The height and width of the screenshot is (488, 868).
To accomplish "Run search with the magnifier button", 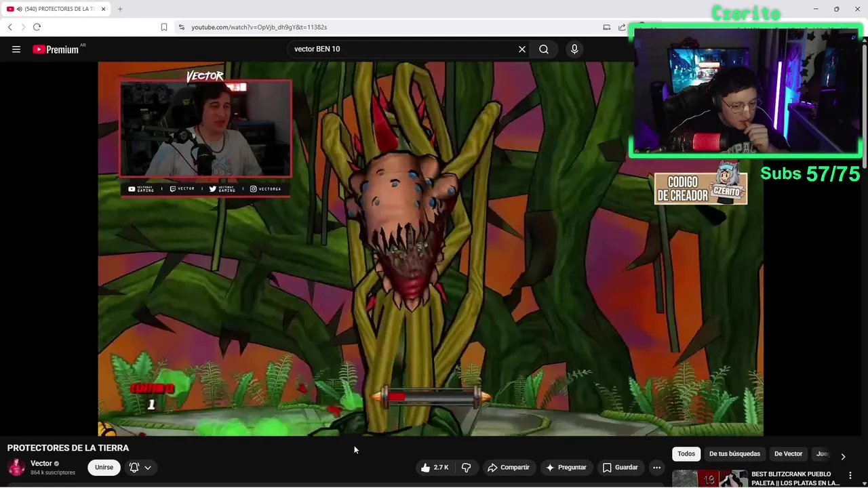I will (544, 49).
